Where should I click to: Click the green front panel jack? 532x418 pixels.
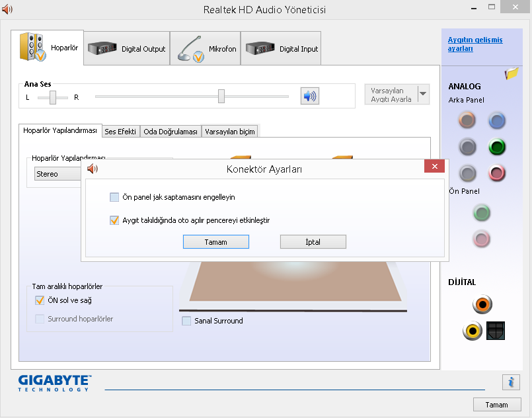[x=482, y=213]
